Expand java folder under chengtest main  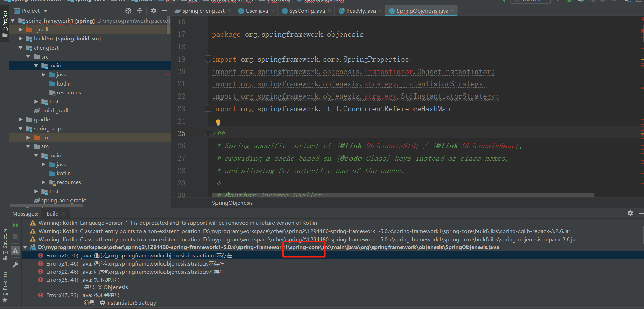click(43, 74)
